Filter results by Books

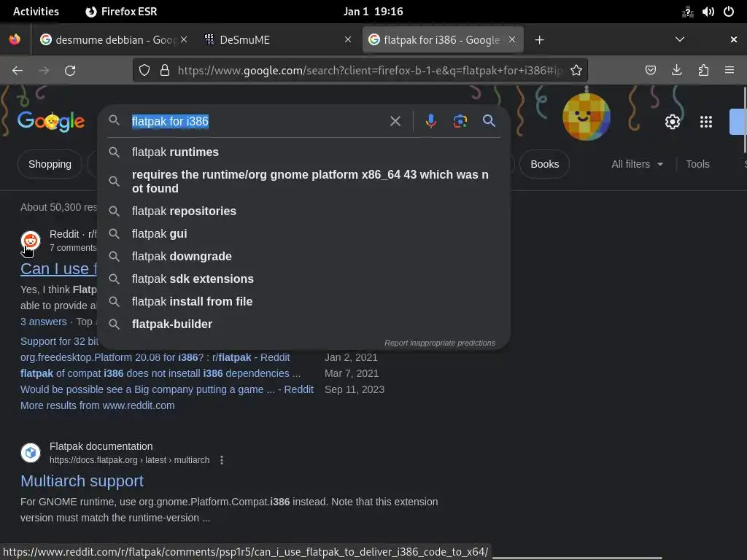[x=544, y=164]
